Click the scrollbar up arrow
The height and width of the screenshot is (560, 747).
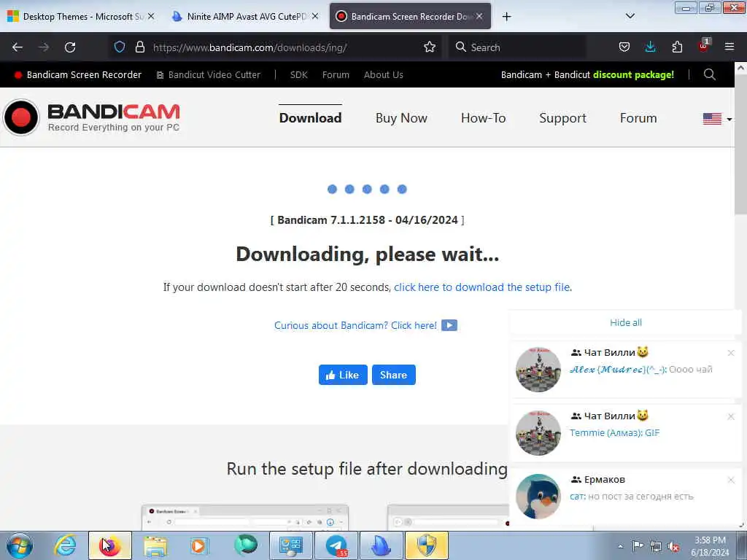pos(740,68)
